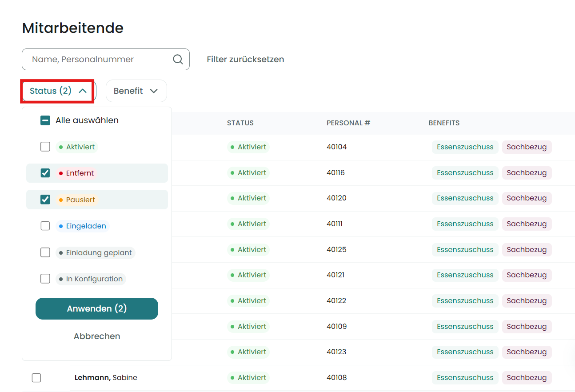575x392 pixels.
Task: Collapse the Status filter chevron
Action: (x=83, y=91)
